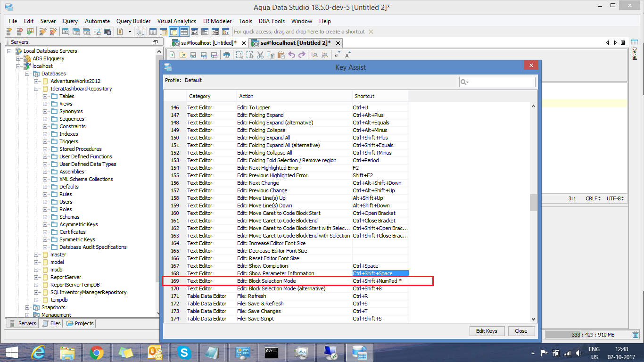Collapse the IderaDashboardRepository database

point(36,89)
